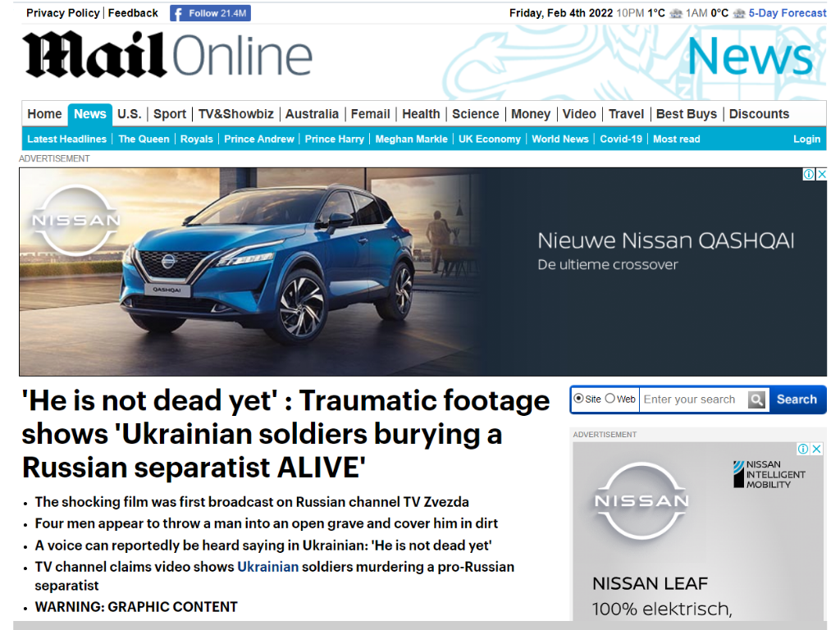Click the 'WARNING: GRAPHIC CONTENT' bullet
This screenshot has width=840, height=630.
pyautogui.click(x=136, y=607)
